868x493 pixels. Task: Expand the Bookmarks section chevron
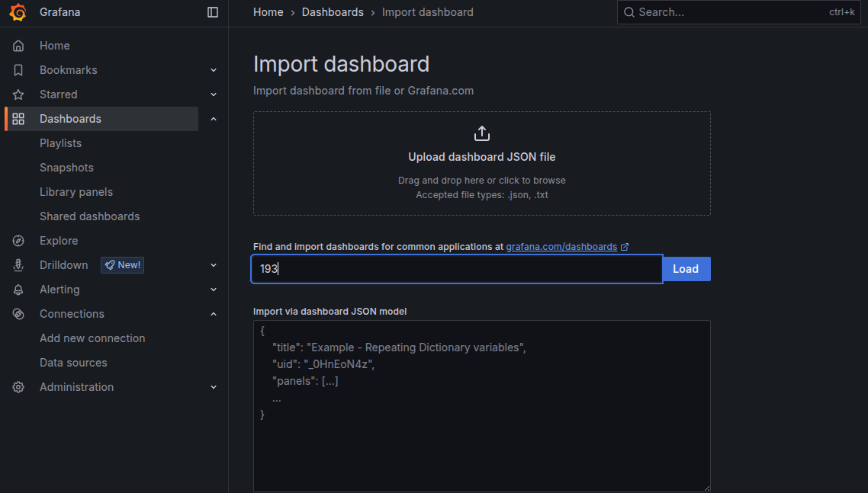pyautogui.click(x=214, y=70)
